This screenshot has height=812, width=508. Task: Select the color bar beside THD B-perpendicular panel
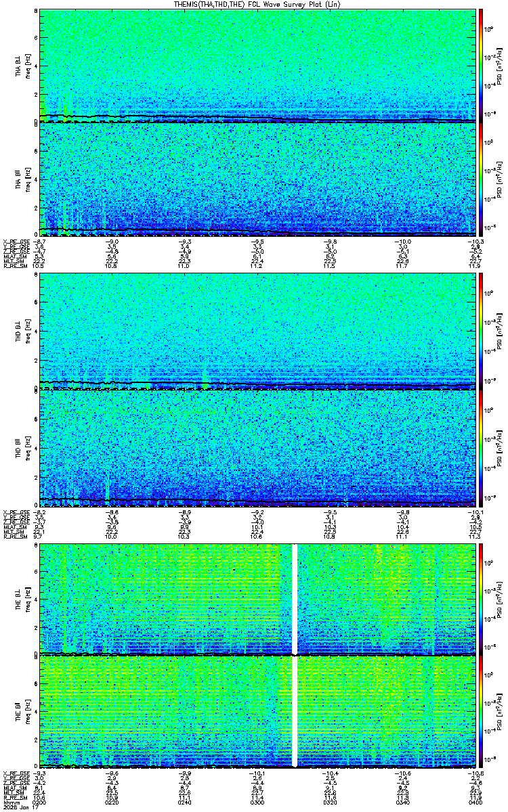pyautogui.click(x=481, y=330)
